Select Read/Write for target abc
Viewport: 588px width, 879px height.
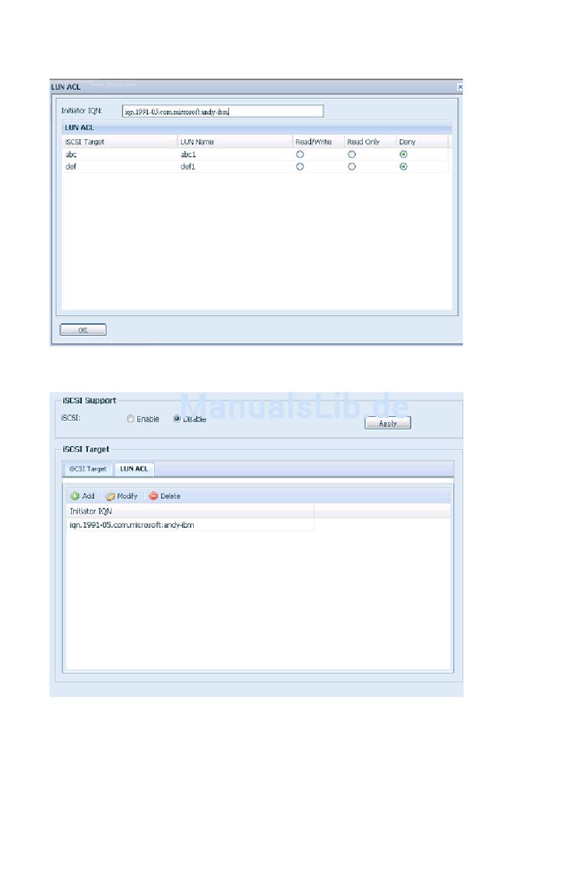[300, 154]
